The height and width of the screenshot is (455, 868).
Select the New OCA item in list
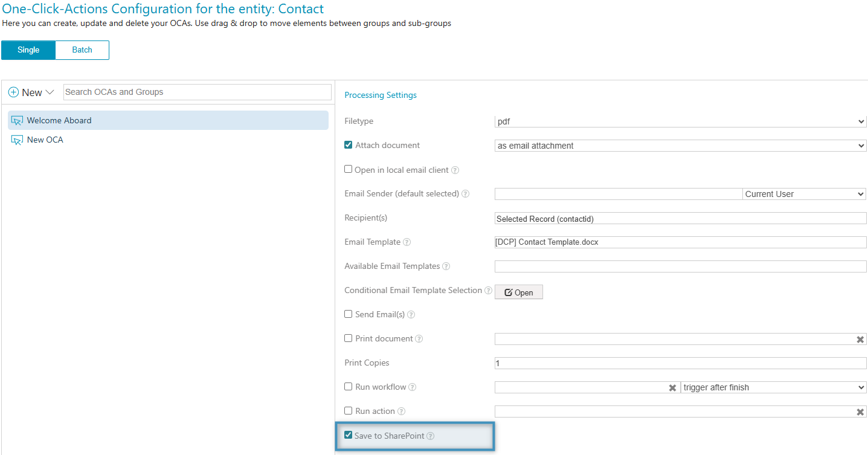coord(45,140)
